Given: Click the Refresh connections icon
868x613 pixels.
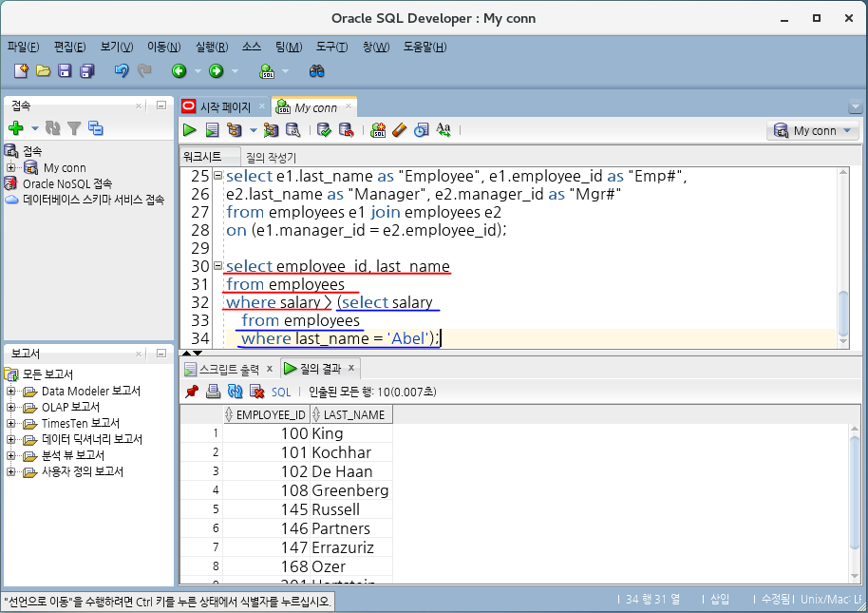Looking at the screenshot, I should pos(52,128).
